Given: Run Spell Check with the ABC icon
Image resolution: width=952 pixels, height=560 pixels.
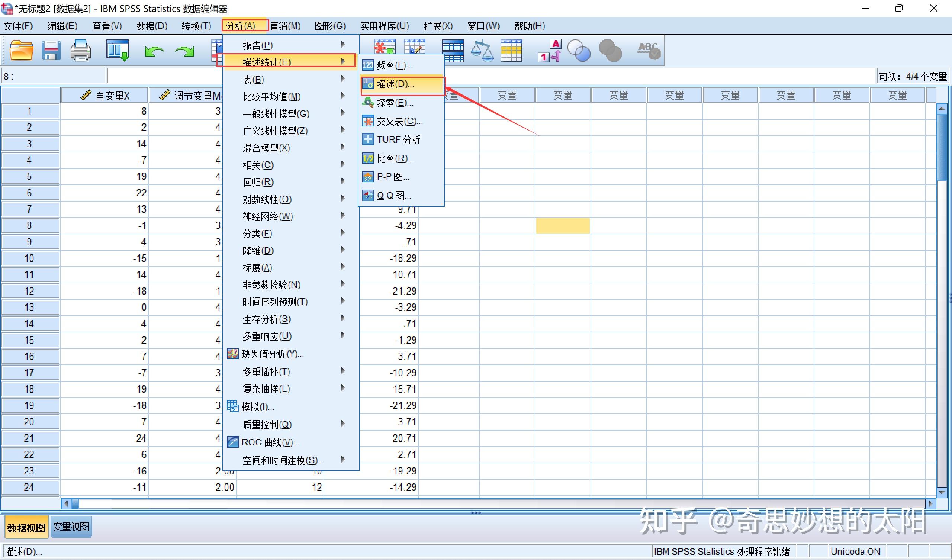Looking at the screenshot, I should [x=649, y=51].
